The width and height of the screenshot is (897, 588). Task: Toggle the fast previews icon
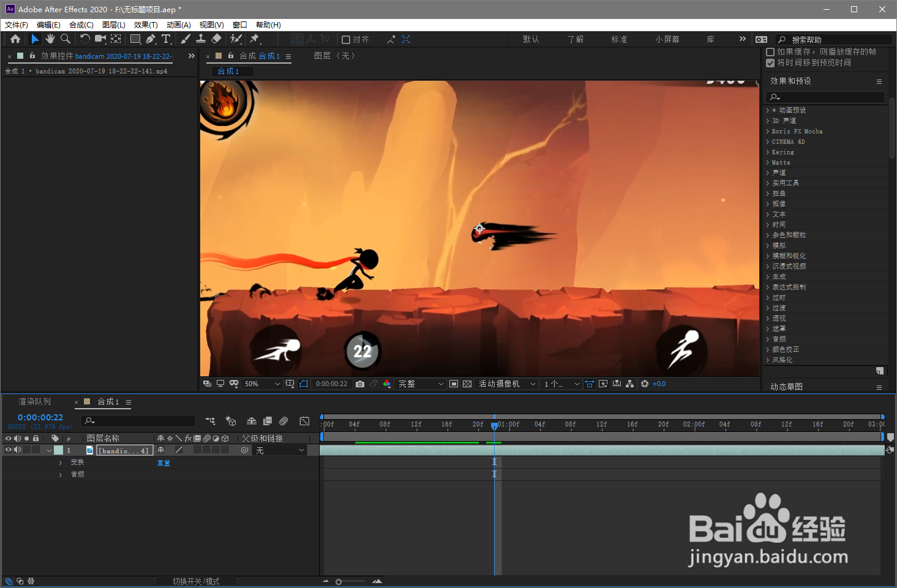pos(603,384)
